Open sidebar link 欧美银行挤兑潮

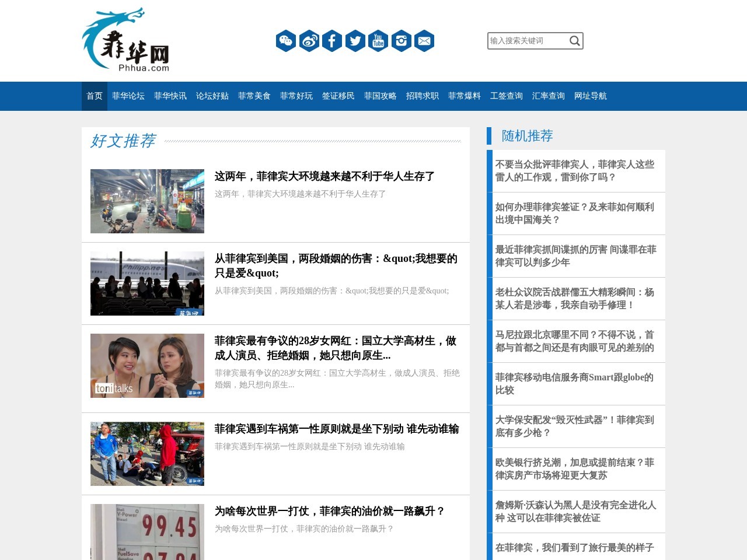575,469
